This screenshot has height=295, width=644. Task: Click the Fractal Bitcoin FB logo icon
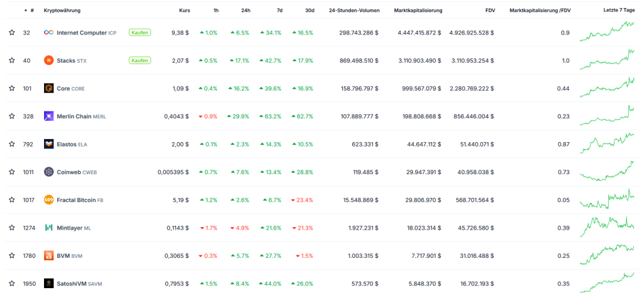pyautogui.click(x=49, y=200)
